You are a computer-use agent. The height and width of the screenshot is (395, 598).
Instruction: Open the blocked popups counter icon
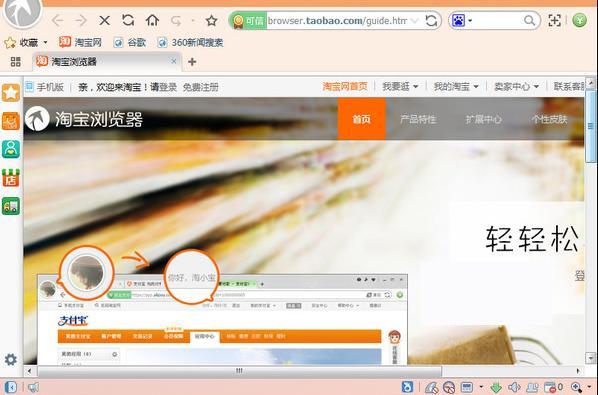point(553,387)
